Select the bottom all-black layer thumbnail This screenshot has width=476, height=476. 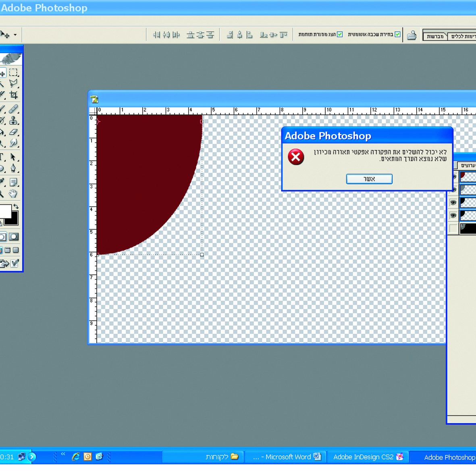[x=468, y=228]
